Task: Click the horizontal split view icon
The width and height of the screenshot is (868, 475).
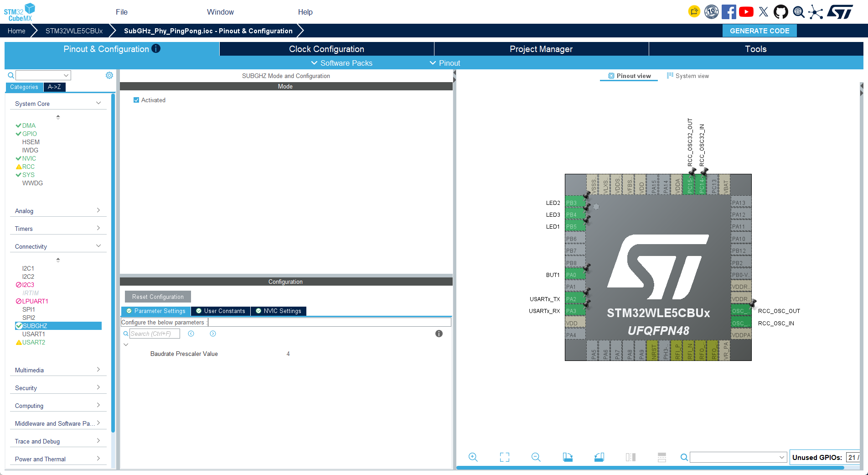Action: (662, 457)
